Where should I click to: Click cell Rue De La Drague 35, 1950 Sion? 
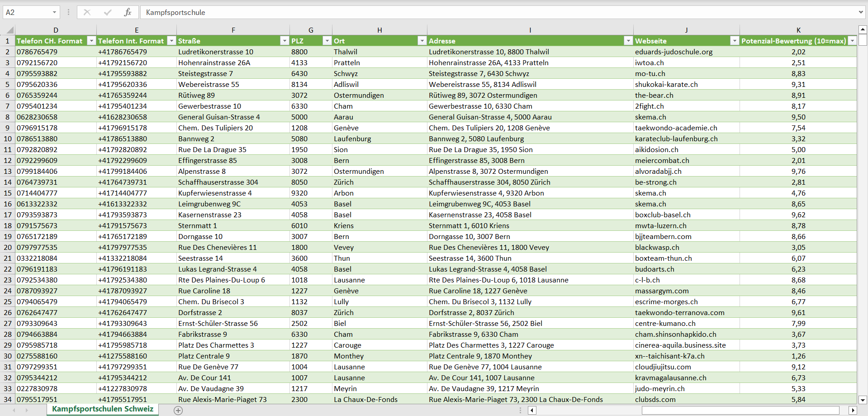(530, 149)
